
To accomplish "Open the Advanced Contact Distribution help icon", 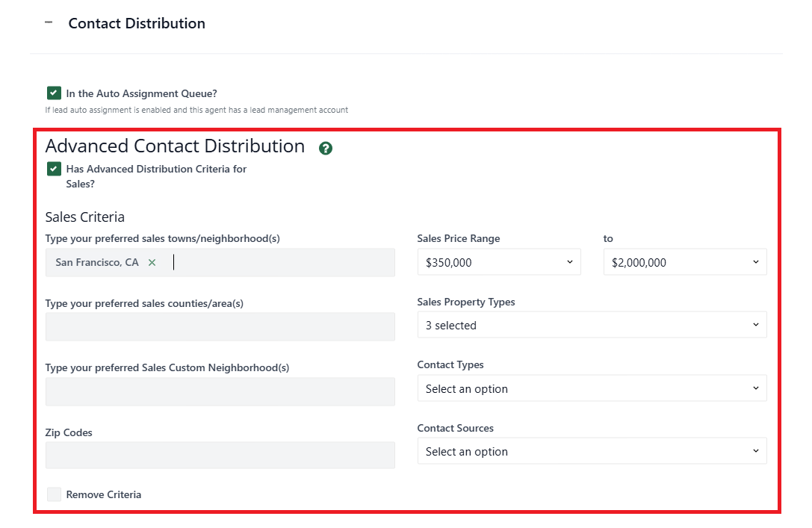I will [x=325, y=149].
